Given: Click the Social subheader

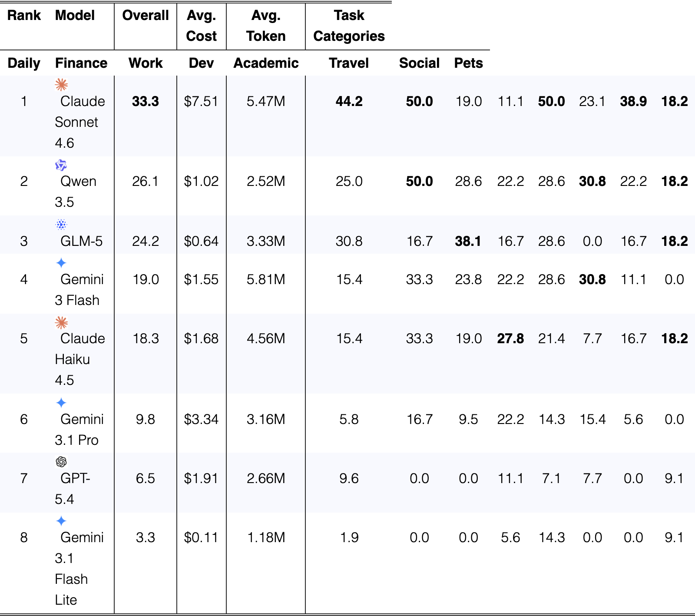Looking at the screenshot, I should point(420,63).
